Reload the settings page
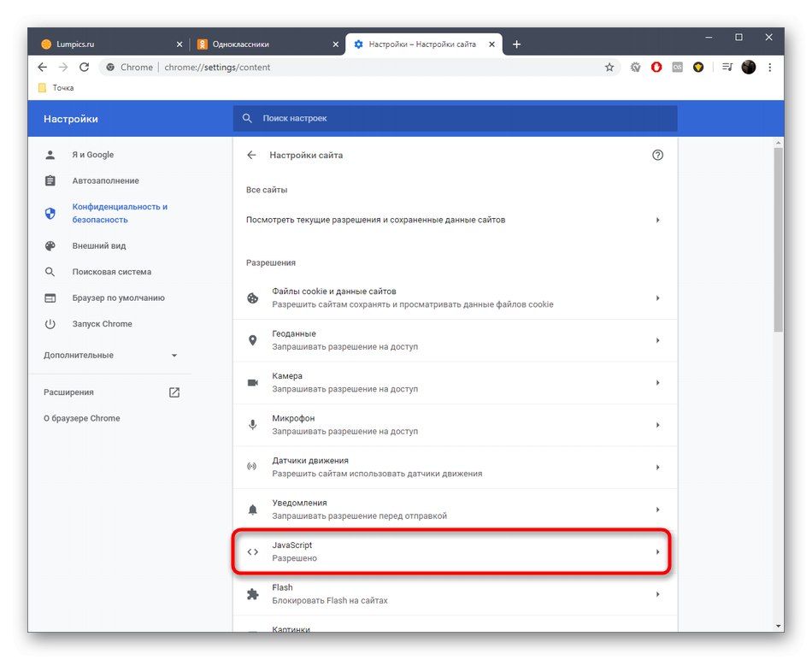The image size is (812, 660). (84, 67)
